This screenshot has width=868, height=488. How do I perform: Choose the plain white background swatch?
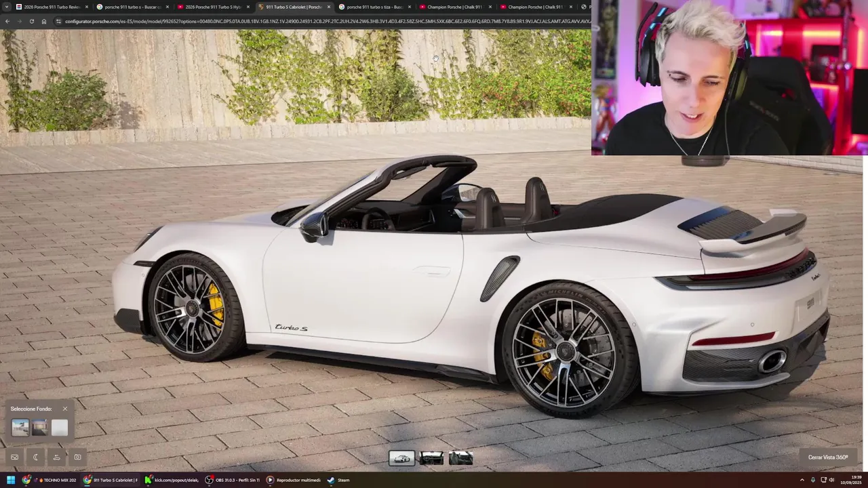(60, 427)
